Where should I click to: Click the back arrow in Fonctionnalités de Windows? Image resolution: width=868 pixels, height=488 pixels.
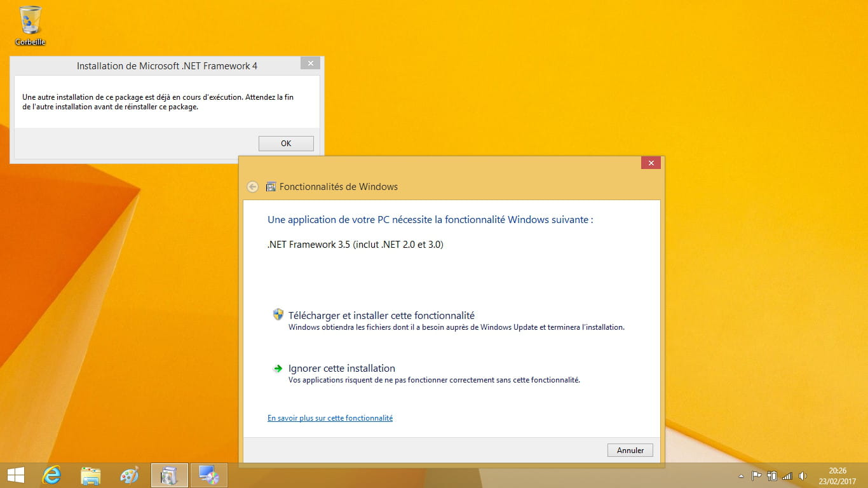(x=253, y=187)
